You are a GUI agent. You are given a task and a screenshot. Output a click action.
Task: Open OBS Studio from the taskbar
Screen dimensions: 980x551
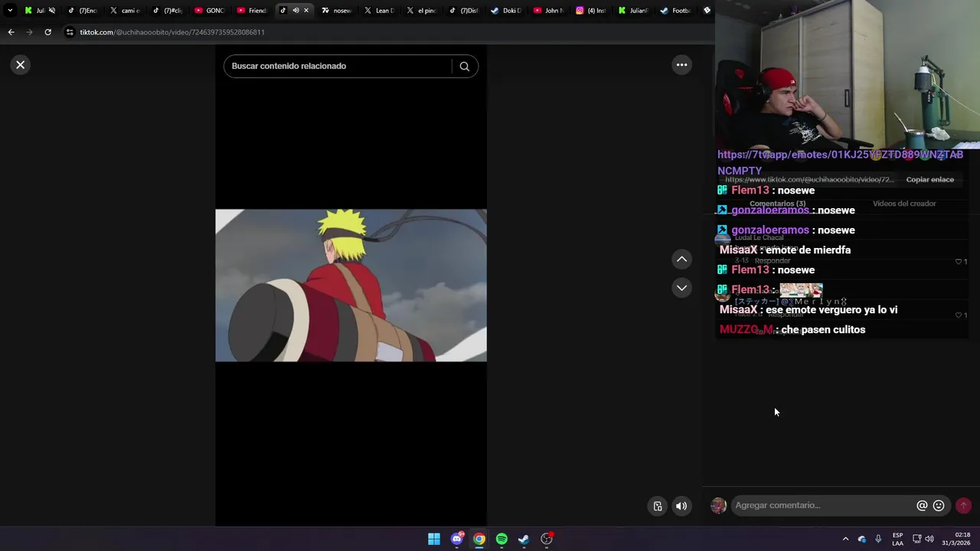(547, 539)
